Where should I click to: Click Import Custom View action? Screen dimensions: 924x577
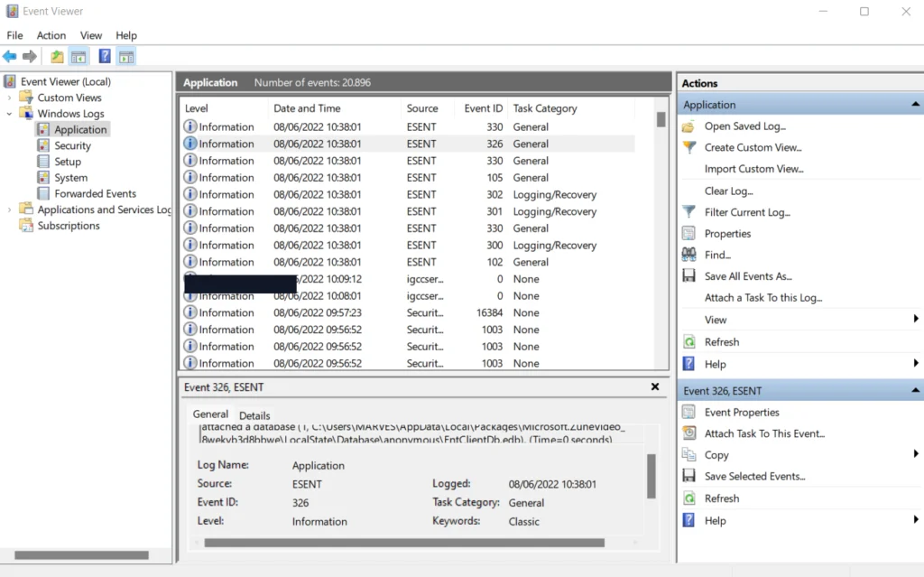pyautogui.click(x=753, y=169)
